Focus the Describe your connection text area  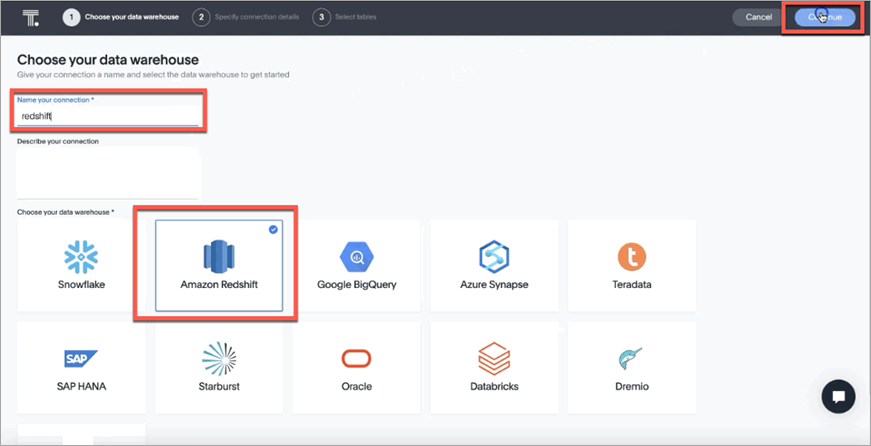pos(107,172)
